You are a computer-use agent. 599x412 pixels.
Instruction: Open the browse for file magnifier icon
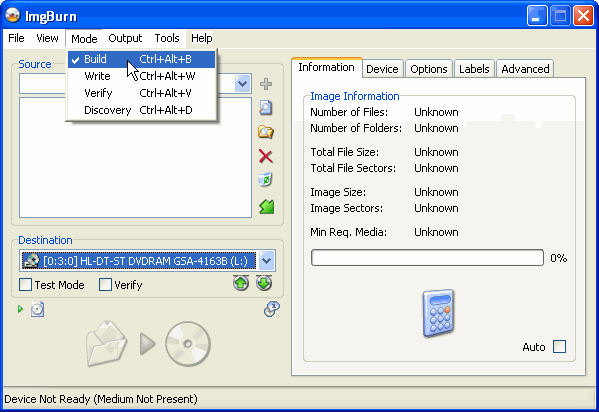click(266, 108)
